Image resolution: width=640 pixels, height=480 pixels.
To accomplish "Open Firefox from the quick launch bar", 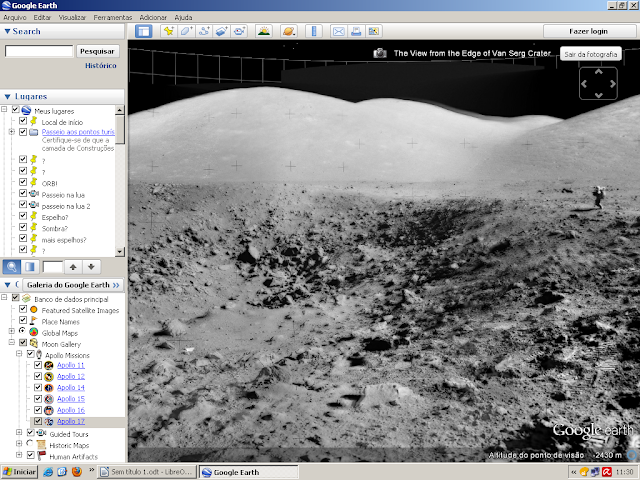I will click(x=77, y=472).
